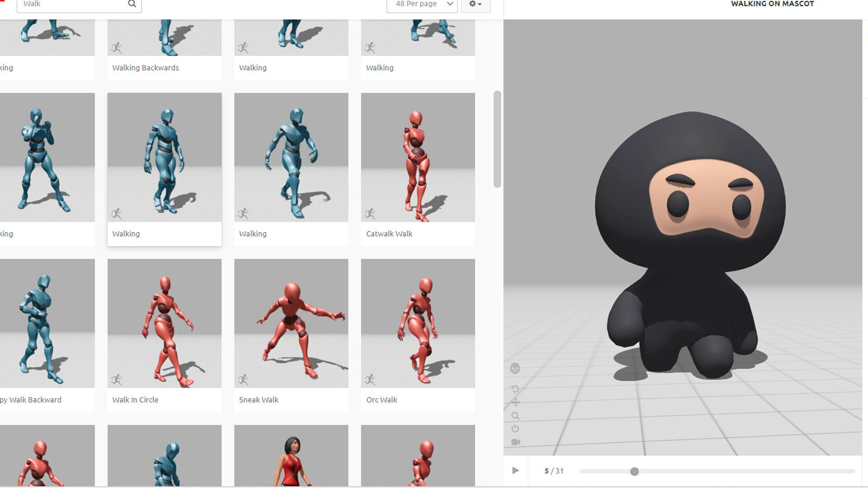The width and height of the screenshot is (868, 488).
Task: Click the Sneak Walk label
Action: pyautogui.click(x=259, y=400)
